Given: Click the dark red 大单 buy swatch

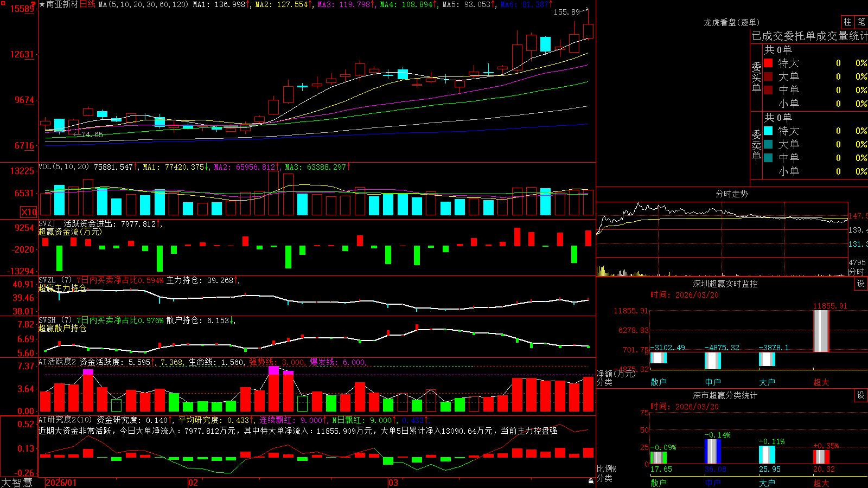Looking at the screenshot, I should [768, 76].
